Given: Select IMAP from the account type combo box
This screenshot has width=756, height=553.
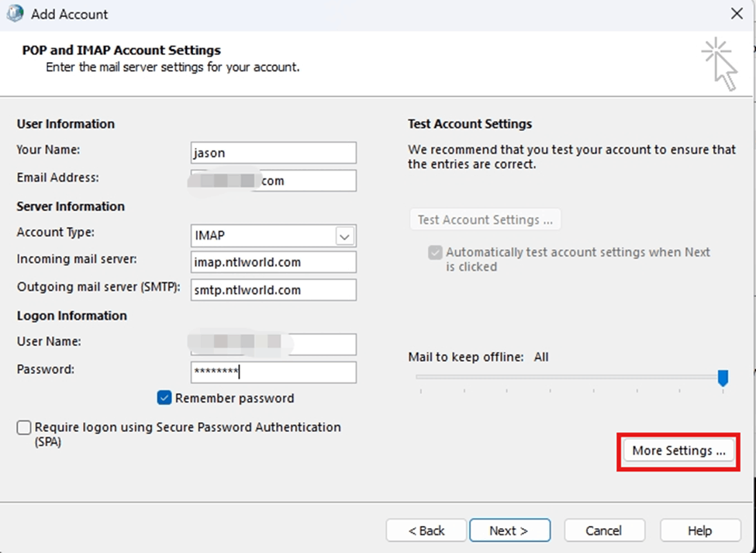Looking at the screenshot, I should [x=264, y=235].
